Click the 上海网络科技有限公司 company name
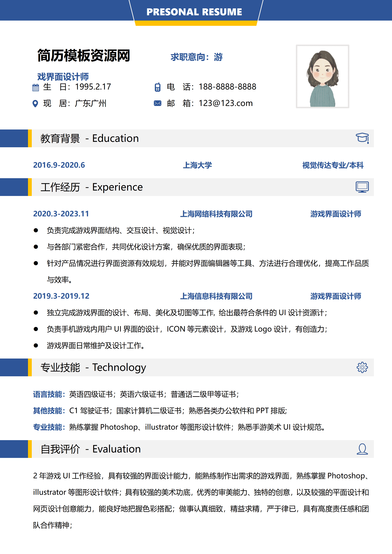The image size is (392, 554). 217,214
